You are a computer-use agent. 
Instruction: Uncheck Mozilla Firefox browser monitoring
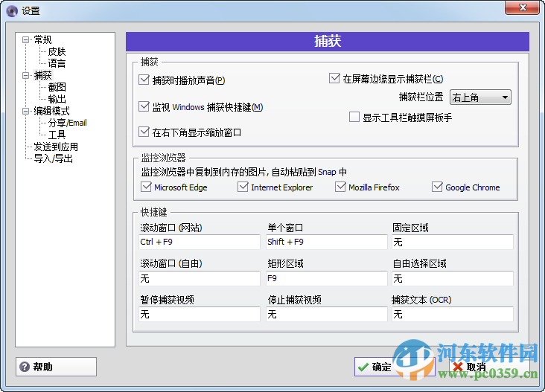tap(340, 187)
